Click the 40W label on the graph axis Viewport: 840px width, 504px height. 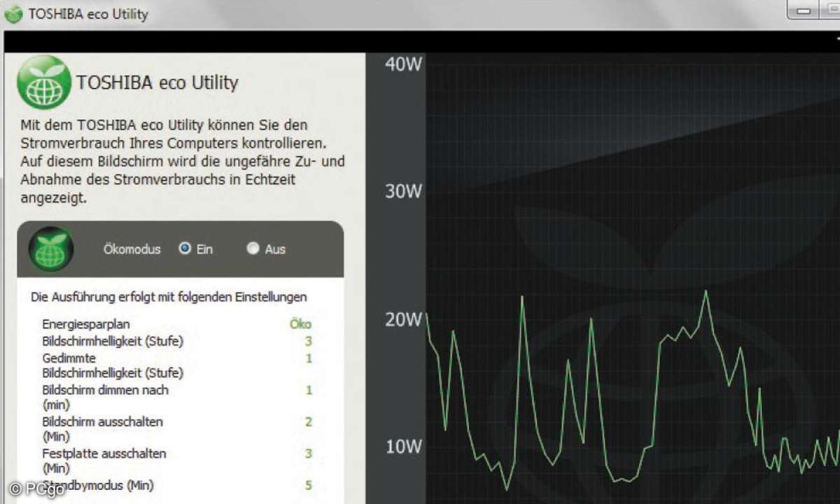pos(404,64)
